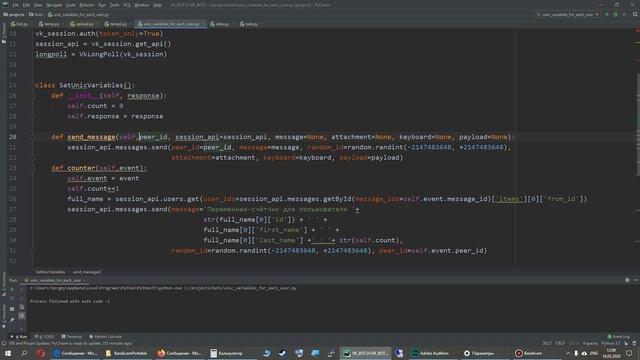The height and width of the screenshot is (360, 640).
Task: Open BandicamPortable folder in taskbar
Action: pos(126,353)
